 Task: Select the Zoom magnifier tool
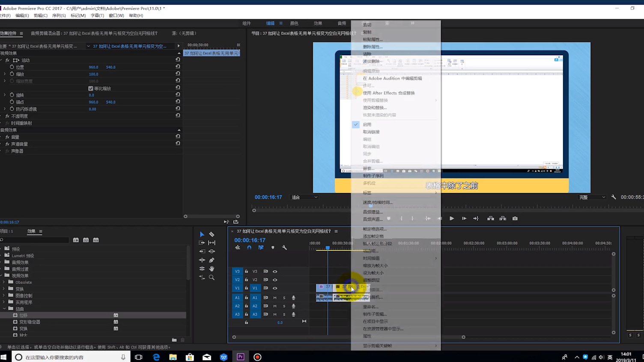click(212, 277)
